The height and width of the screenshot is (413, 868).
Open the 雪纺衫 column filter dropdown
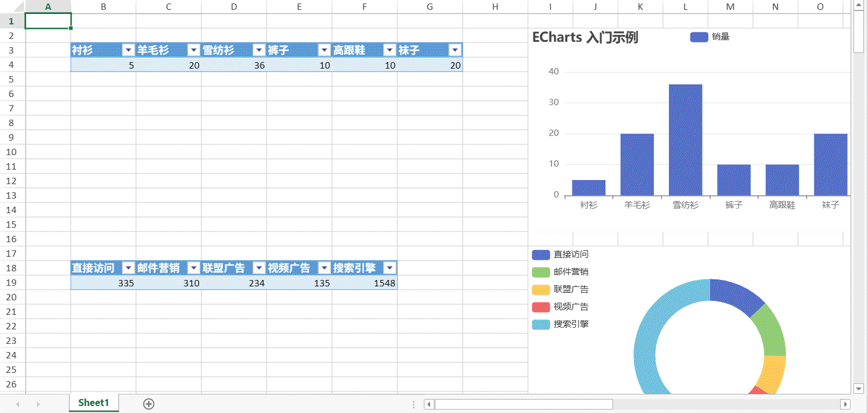[259, 51]
